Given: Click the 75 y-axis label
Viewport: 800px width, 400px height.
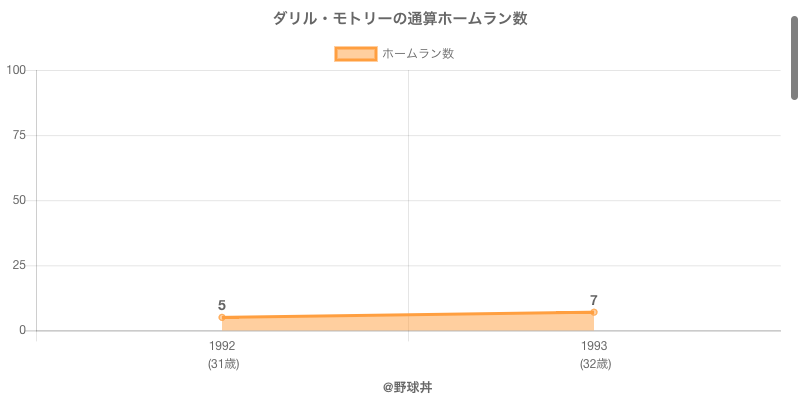Looking at the screenshot, I should [x=19, y=135].
